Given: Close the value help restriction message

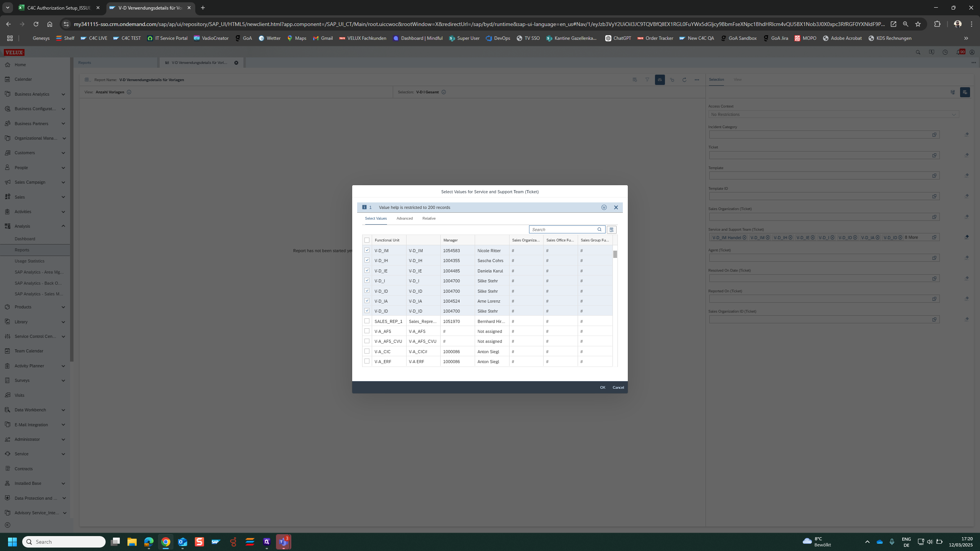Looking at the screenshot, I should (x=616, y=207).
